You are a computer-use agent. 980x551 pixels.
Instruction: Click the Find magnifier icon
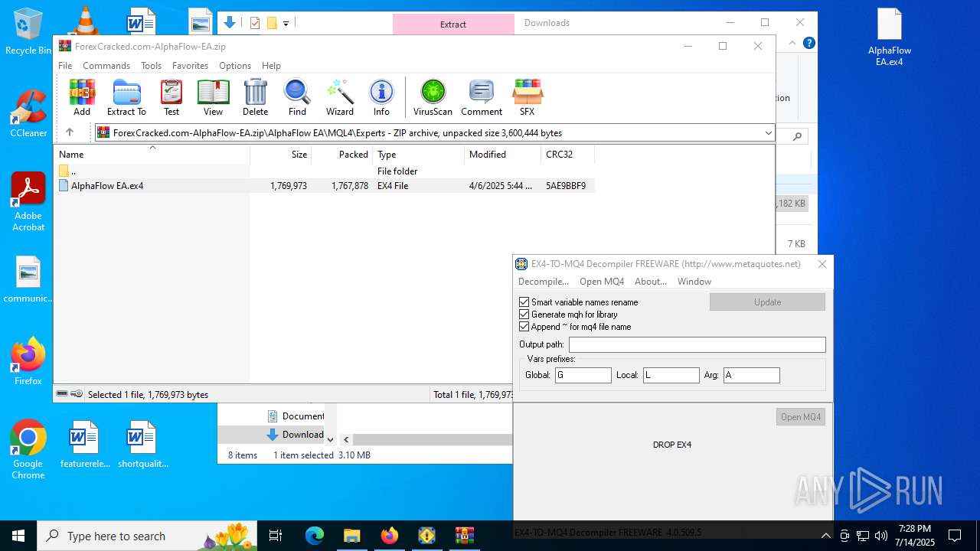click(x=297, y=97)
